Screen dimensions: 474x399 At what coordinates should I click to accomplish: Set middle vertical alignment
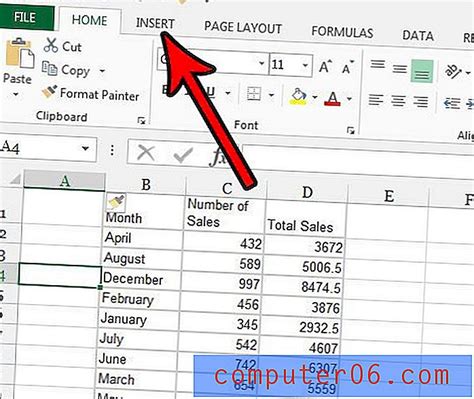399,69
